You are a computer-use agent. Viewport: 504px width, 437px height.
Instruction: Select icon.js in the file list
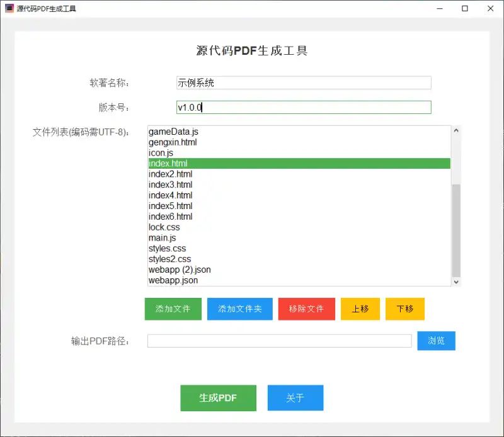pyautogui.click(x=299, y=153)
